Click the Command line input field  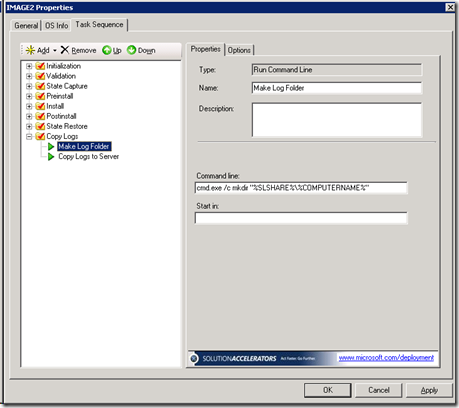301,188
